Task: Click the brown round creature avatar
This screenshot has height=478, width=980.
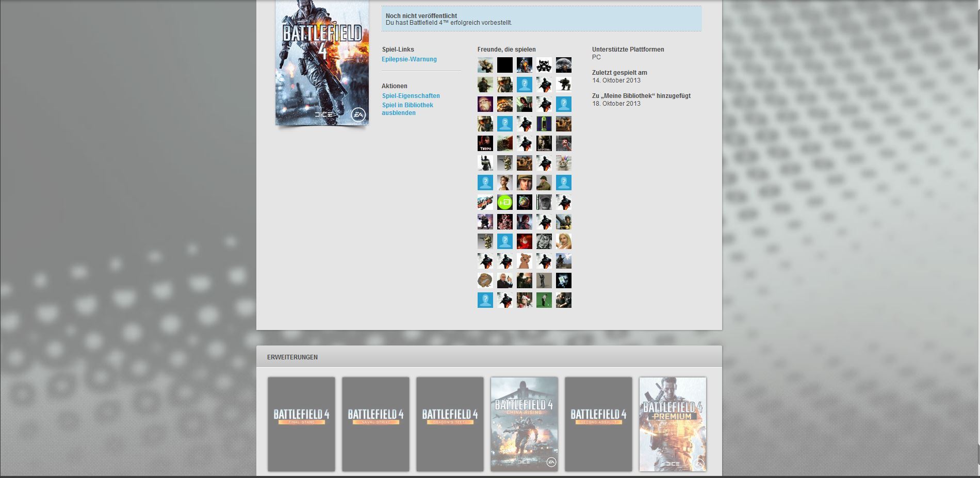Action: [485, 281]
